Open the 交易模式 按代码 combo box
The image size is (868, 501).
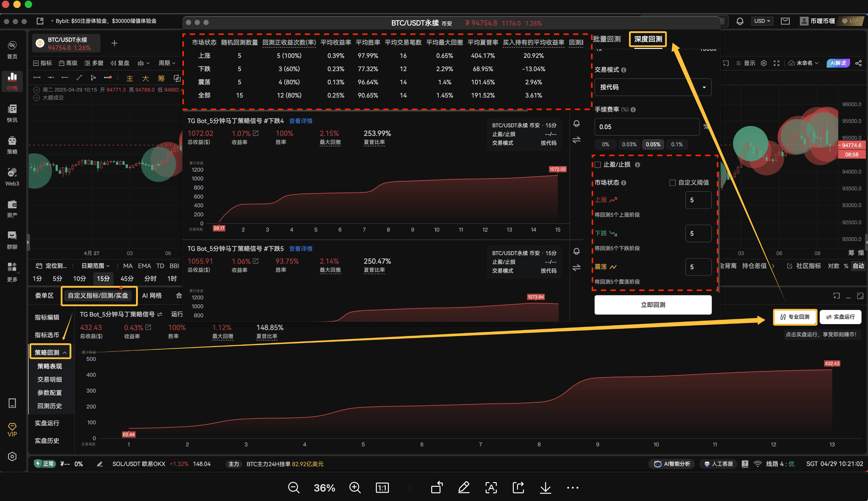(653, 87)
